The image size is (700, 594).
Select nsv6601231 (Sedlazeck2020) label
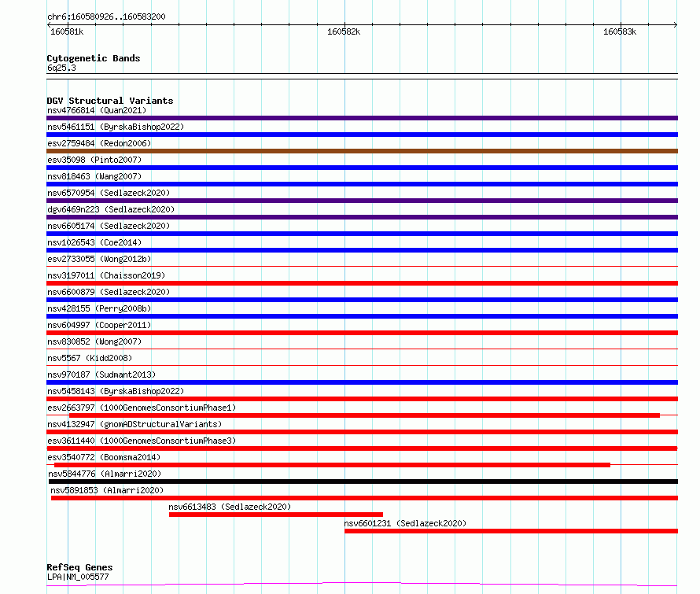pyautogui.click(x=405, y=523)
